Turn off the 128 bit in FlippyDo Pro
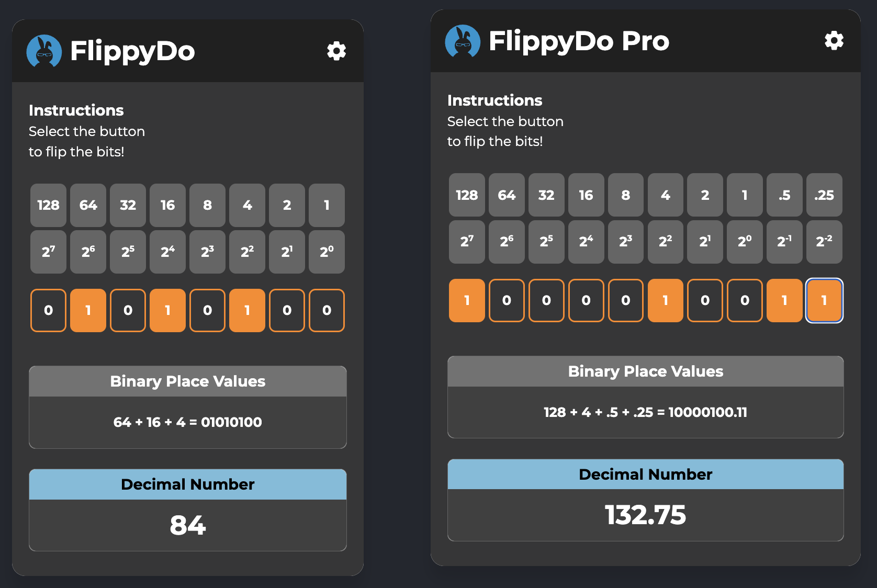 pos(467,300)
